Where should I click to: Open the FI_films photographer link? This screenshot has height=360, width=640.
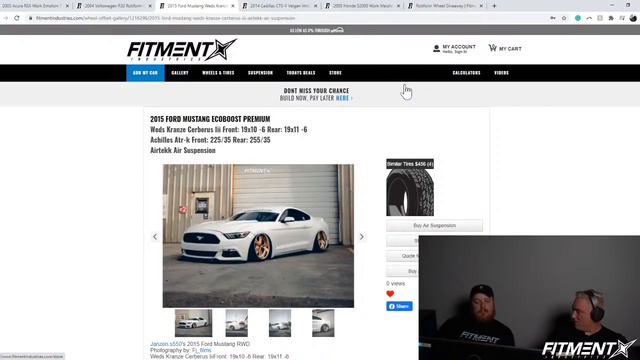[x=202, y=350]
